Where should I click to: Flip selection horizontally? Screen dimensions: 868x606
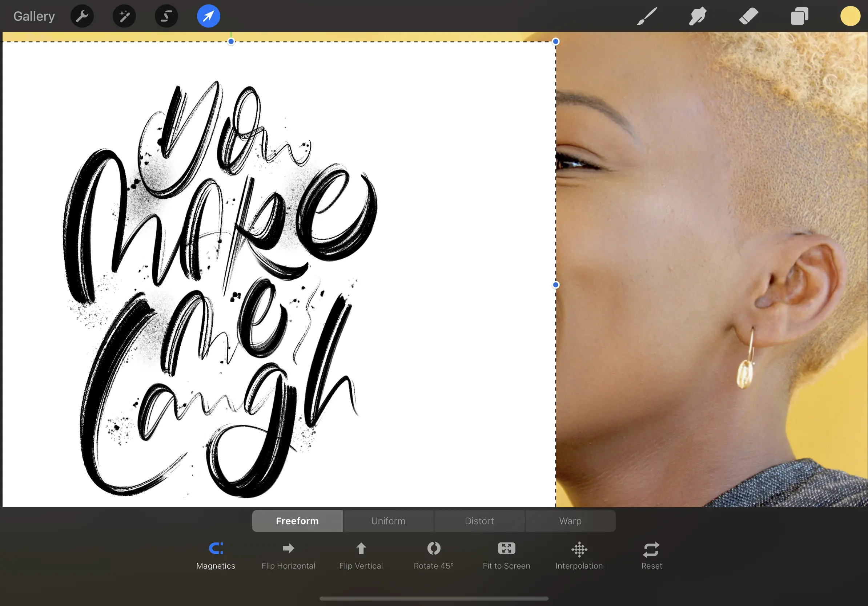coord(288,554)
